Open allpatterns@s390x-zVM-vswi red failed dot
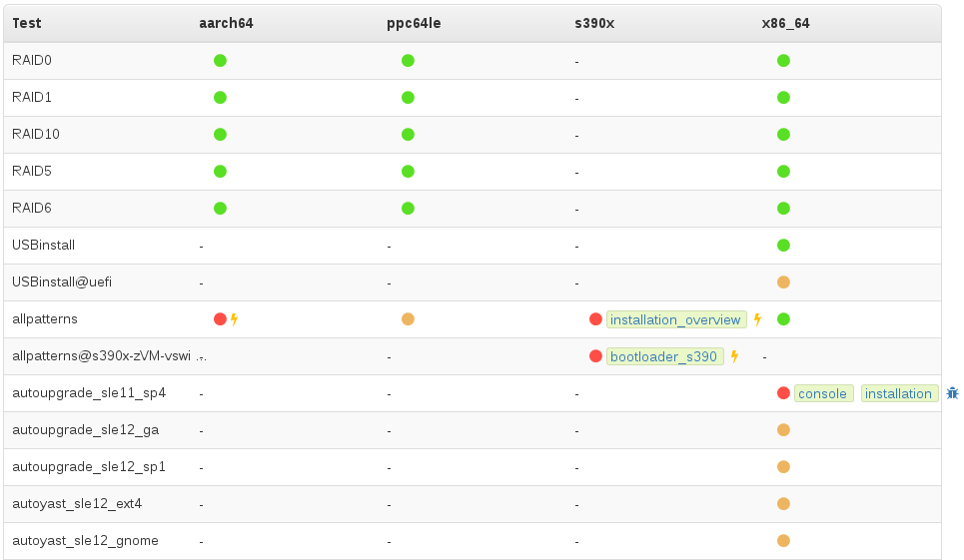This screenshot has width=964, height=560. (595, 356)
